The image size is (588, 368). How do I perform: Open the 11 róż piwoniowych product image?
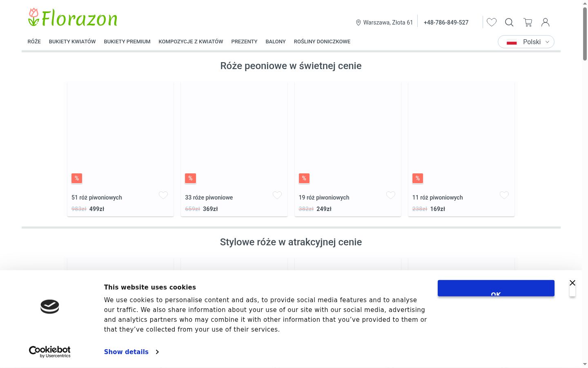click(461, 135)
